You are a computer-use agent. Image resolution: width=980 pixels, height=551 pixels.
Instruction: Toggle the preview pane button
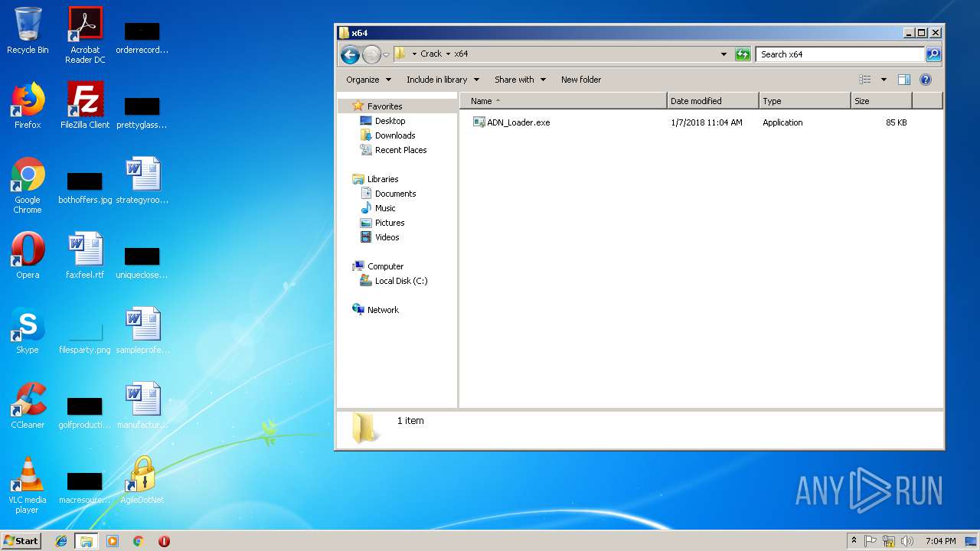pos(904,80)
